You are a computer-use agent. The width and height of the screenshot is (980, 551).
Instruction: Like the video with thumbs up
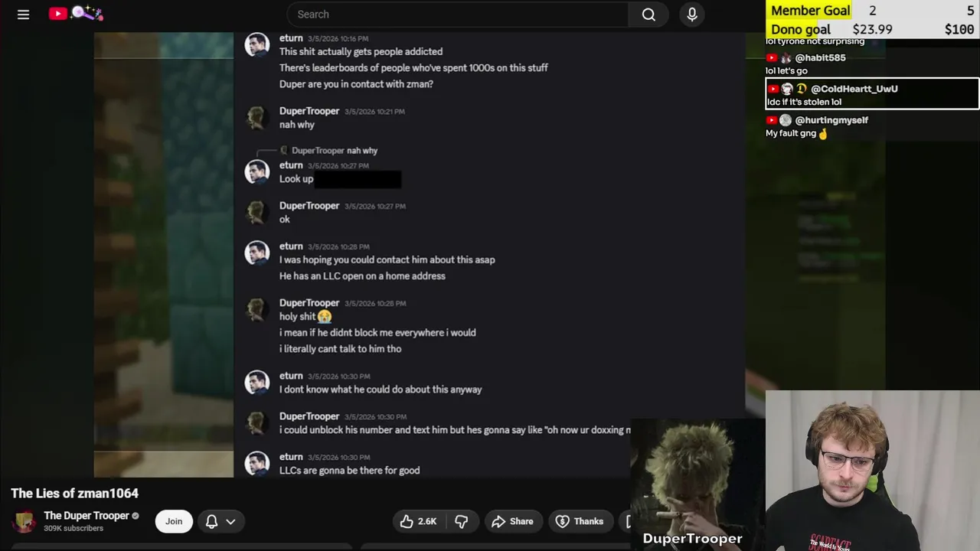point(419,521)
